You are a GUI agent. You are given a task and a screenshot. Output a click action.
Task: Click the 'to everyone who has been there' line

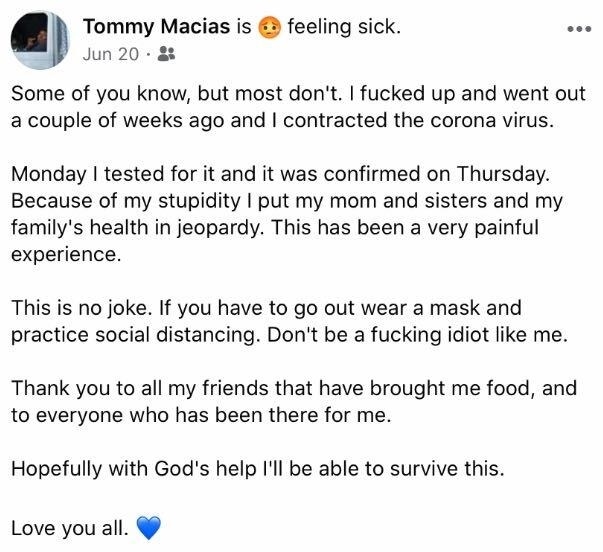pyautogui.click(x=201, y=415)
